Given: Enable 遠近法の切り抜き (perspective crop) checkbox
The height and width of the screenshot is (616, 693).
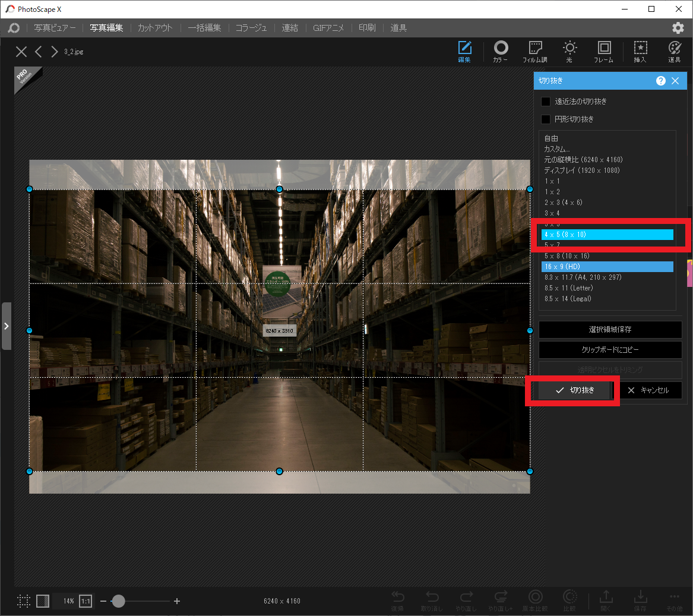Looking at the screenshot, I should [546, 102].
